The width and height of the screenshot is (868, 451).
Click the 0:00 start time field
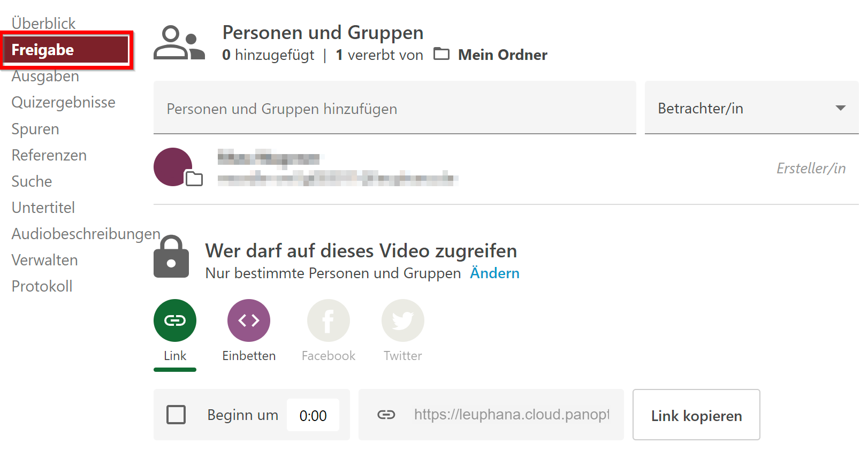tap(313, 415)
